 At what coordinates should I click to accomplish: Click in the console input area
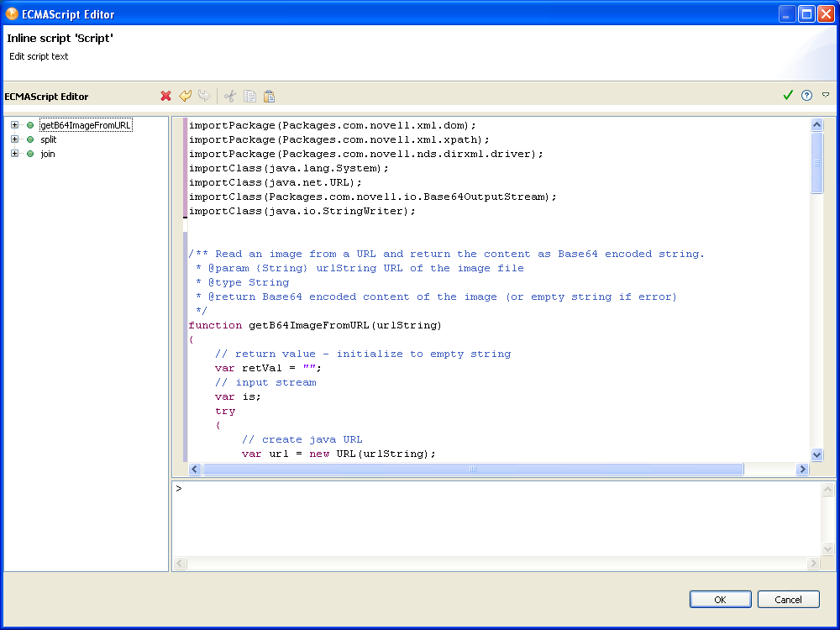click(496, 517)
